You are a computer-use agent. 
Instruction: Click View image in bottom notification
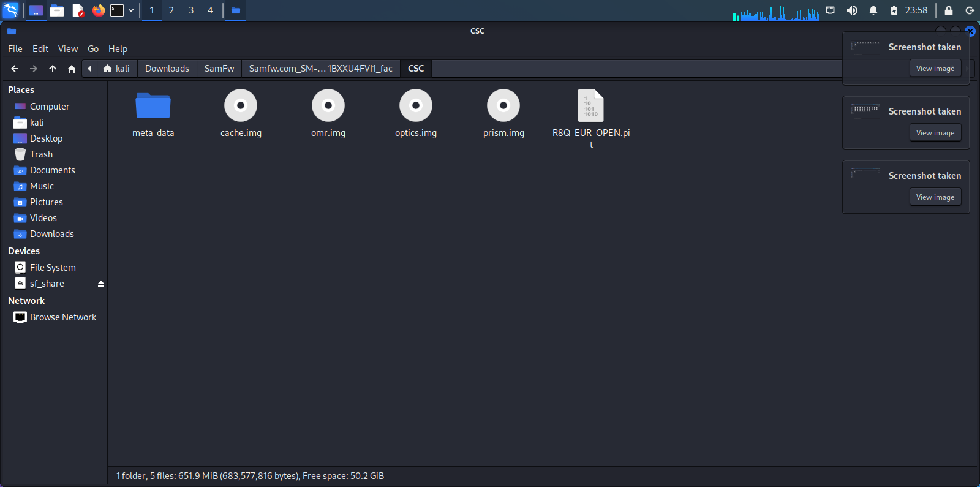coord(935,197)
